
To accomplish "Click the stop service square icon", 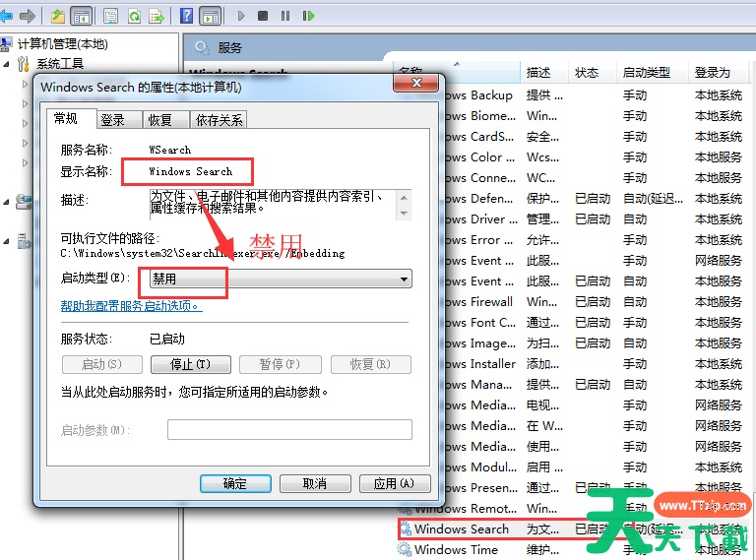I will click(x=263, y=16).
